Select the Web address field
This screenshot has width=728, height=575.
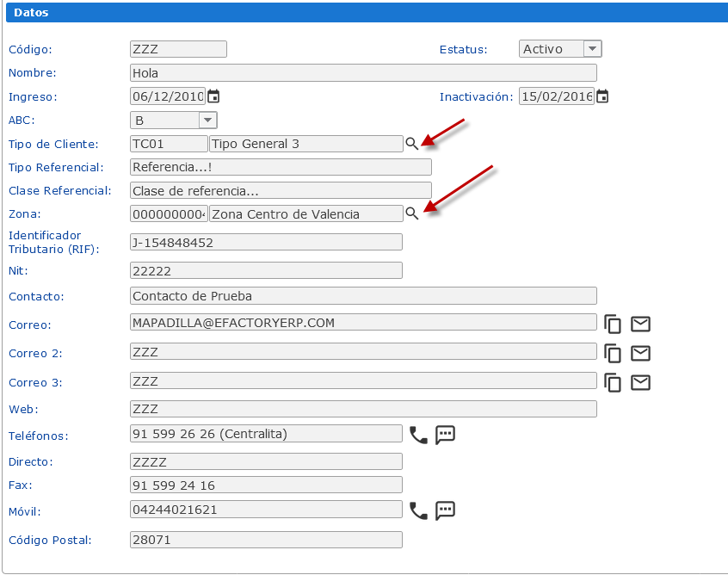(x=362, y=409)
